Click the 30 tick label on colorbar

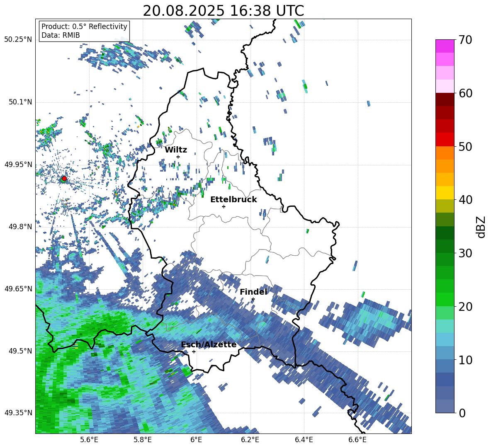(465, 253)
